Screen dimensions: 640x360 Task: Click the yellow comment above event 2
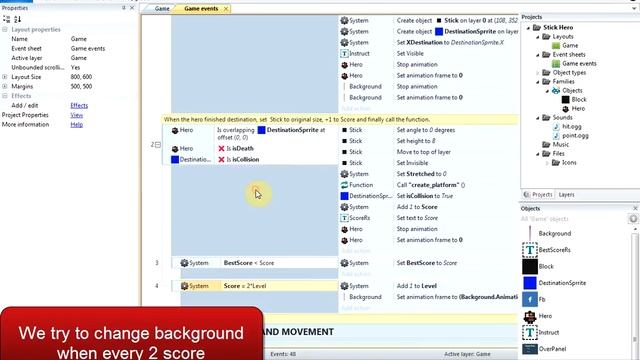tap(339, 120)
